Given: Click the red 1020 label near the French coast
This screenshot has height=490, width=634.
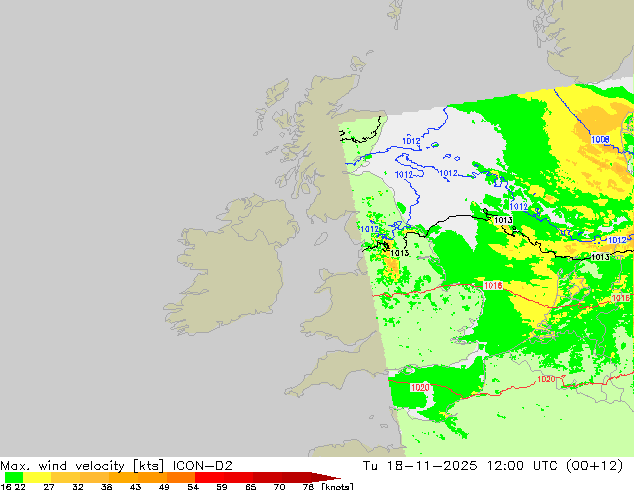Looking at the screenshot, I should pyautogui.click(x=546, y=379).
